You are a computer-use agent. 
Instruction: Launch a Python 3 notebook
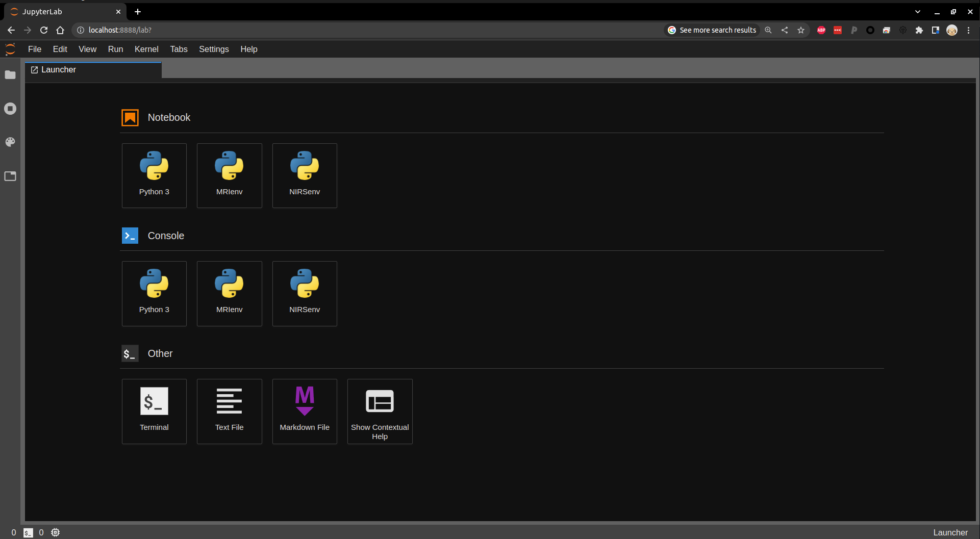coord(154,175)
